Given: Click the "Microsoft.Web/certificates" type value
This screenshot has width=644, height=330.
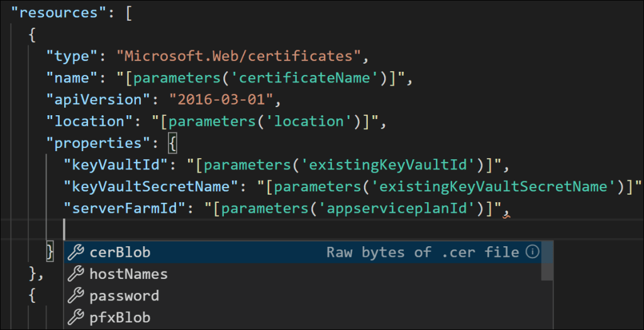Looking at the screenshot, I should (x=237, y=56).
